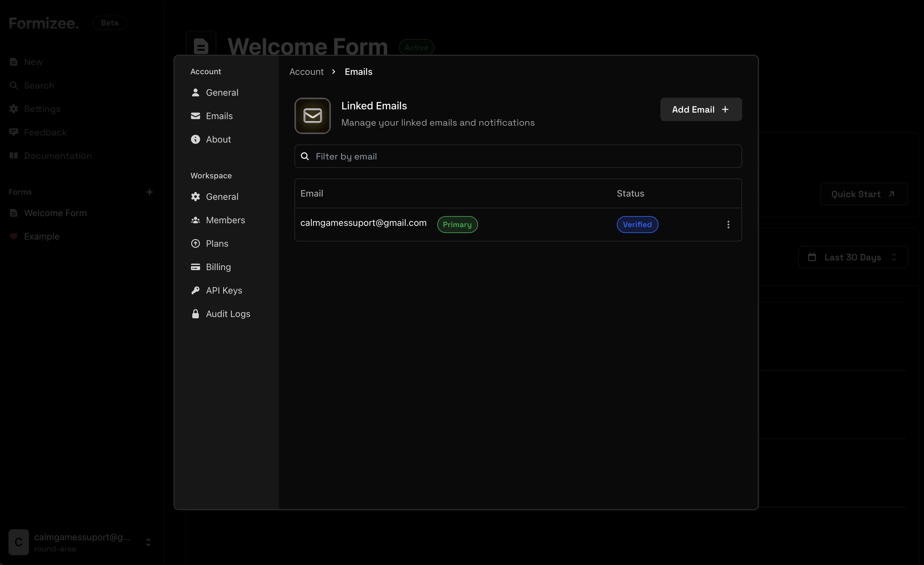
Task: Click the plus icon in Add Email
Action: pos(725,110)
